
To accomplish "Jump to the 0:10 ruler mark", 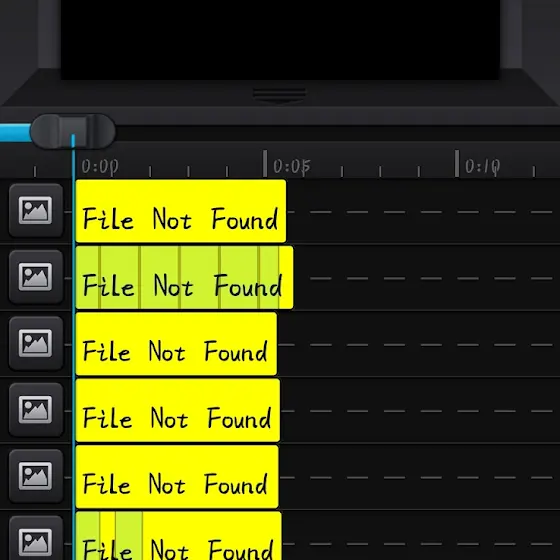I will click(x=482, y=166).
